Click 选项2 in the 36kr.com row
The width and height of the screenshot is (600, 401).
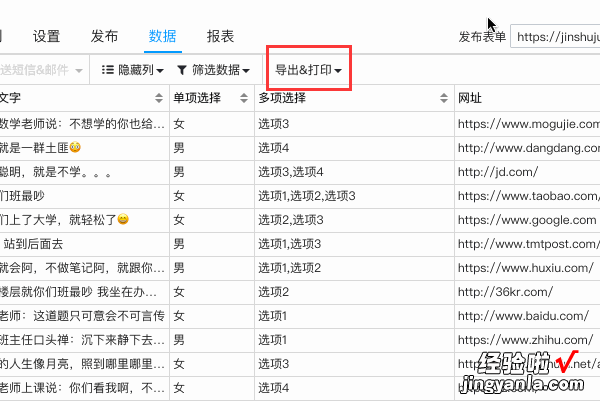pyautogui.click(x=274, y=292)
